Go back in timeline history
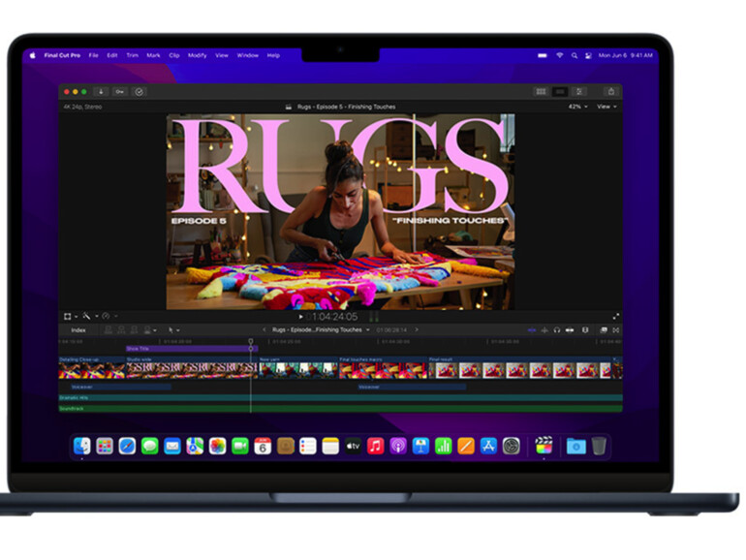 coord(264,329)
